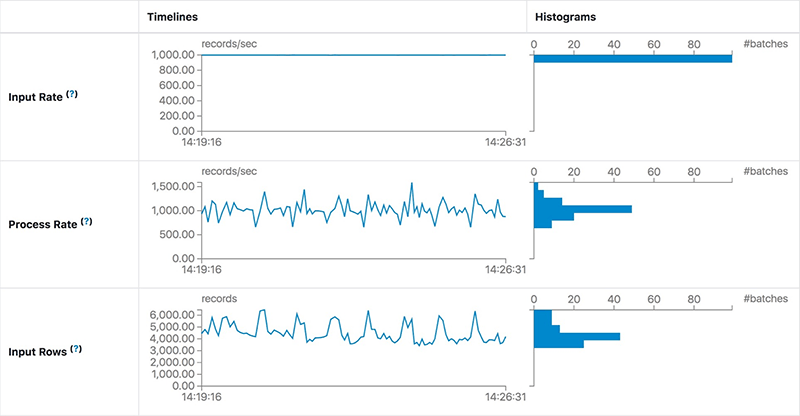Image resolution: width=800 pixels, height=416 pixels.
Task: Select the single Input Rate histogram bar
Action: point(632,59)
